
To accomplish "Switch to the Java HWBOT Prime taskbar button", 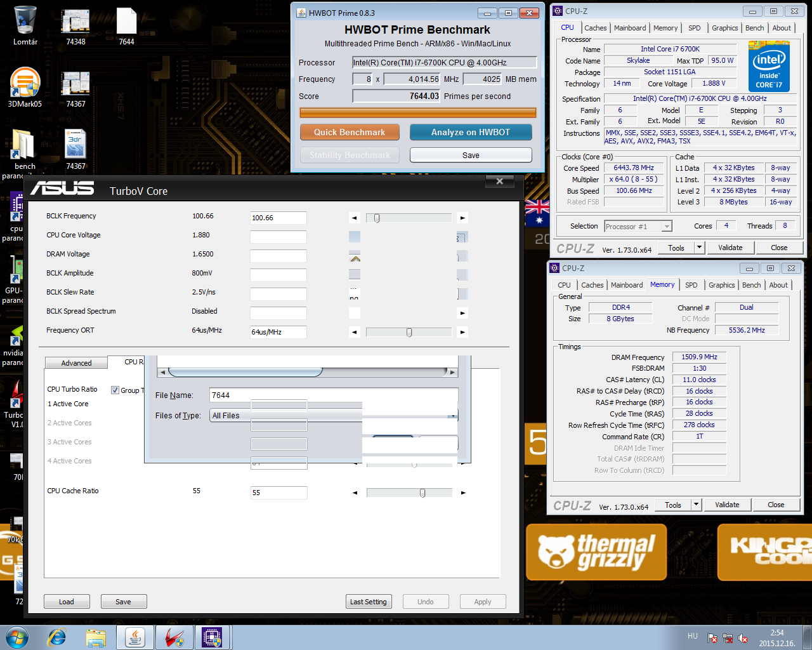I will (x=134, y=637).
